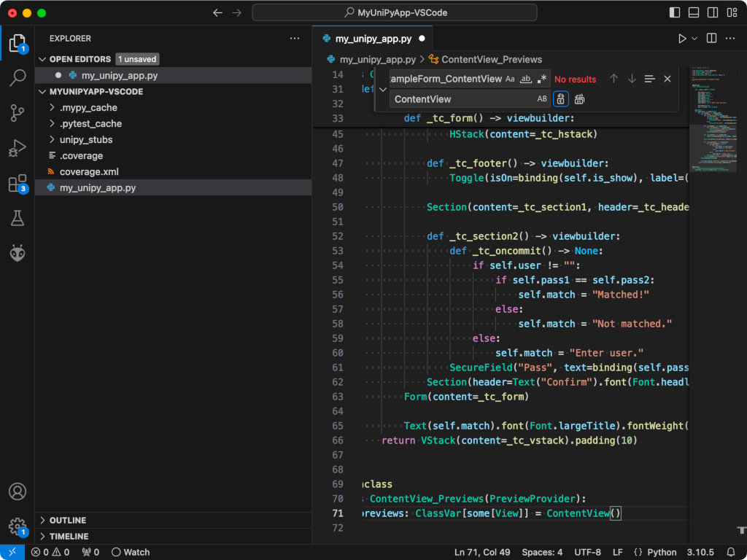Toggle Match Whole Word in find

pyautogui.click(x=525, y=79)
